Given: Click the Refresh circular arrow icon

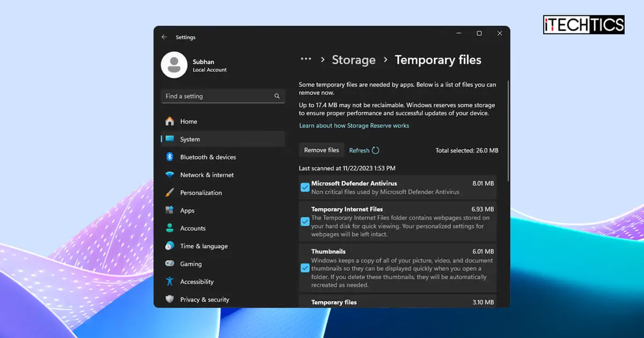Looking at the screenshot, I should point(376,150).
